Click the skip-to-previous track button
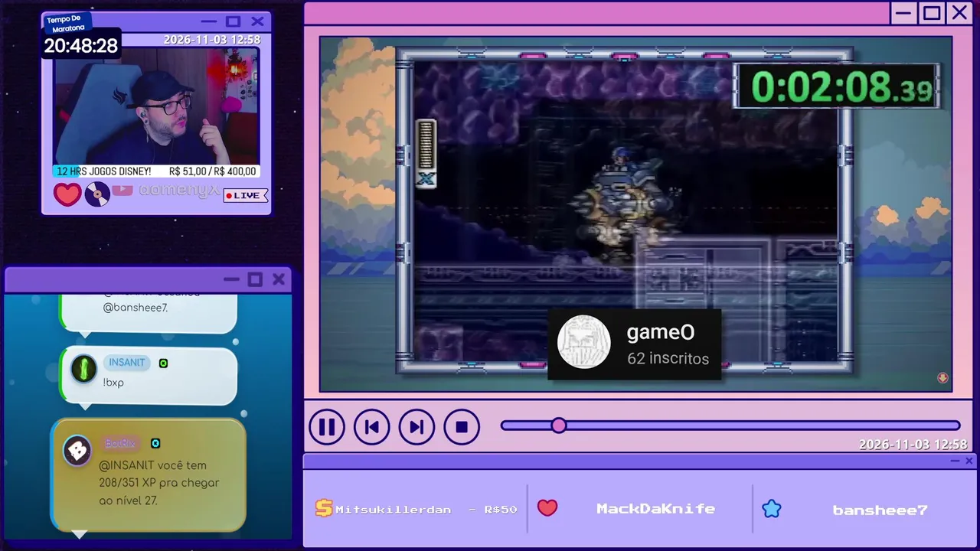980x551 pixels. pyautogui.click(x=372, y=427)
